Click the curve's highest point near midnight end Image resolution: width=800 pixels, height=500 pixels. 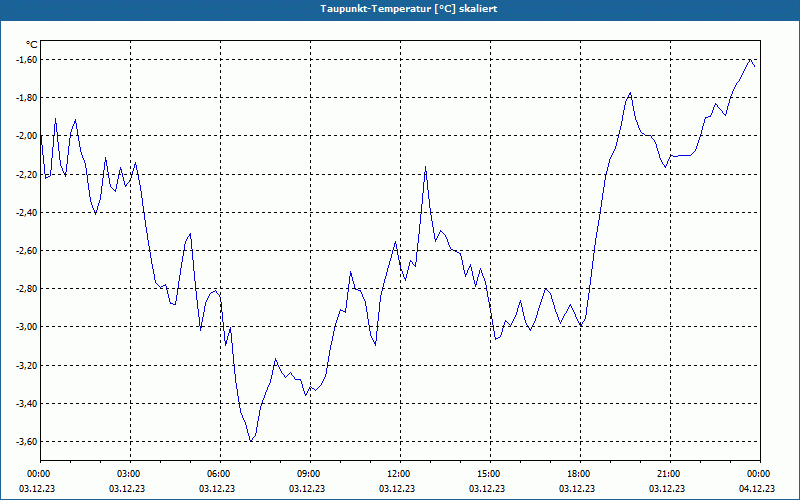point(750,60)
